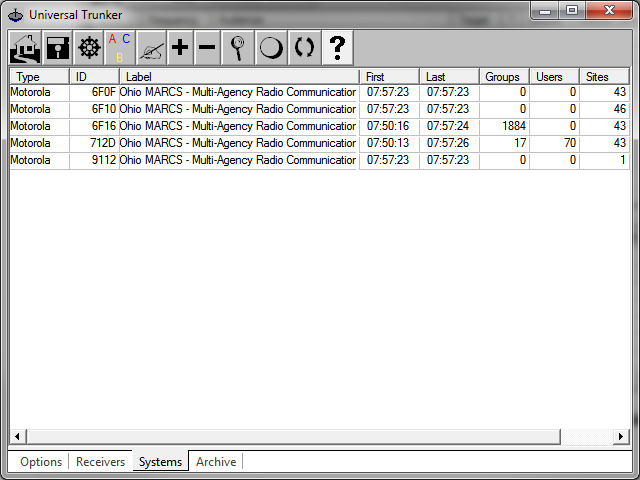This screenshot has width=640, height=480.
Task: Click the hand-writing edit icon
Action: pyautogui.click(x=150, y=47)
